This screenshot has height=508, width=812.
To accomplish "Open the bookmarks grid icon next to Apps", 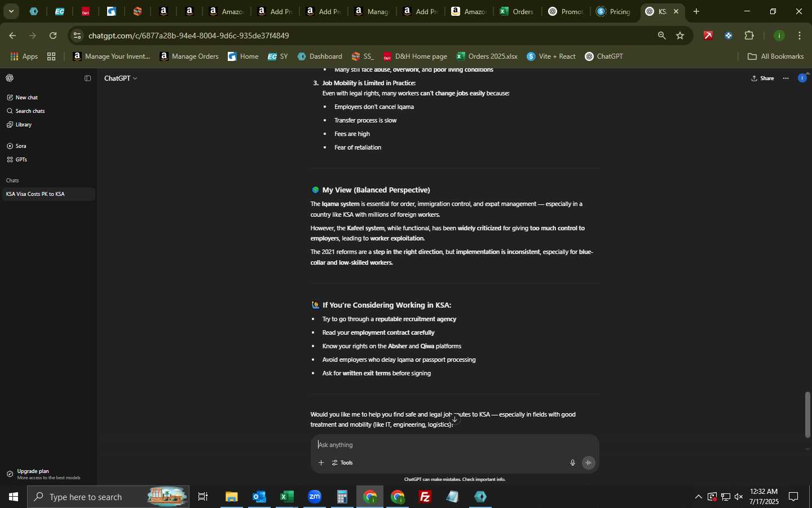I will 51,56.
